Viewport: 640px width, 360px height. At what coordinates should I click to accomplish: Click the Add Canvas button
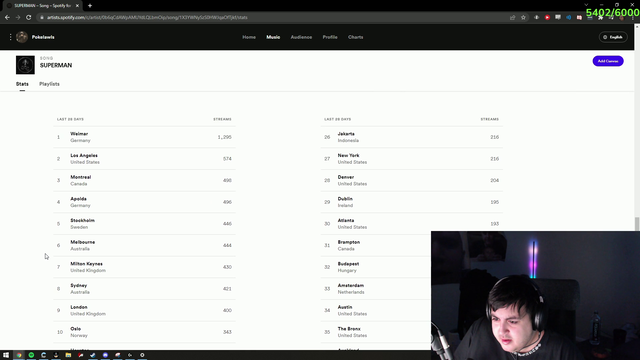click(608, 61)
